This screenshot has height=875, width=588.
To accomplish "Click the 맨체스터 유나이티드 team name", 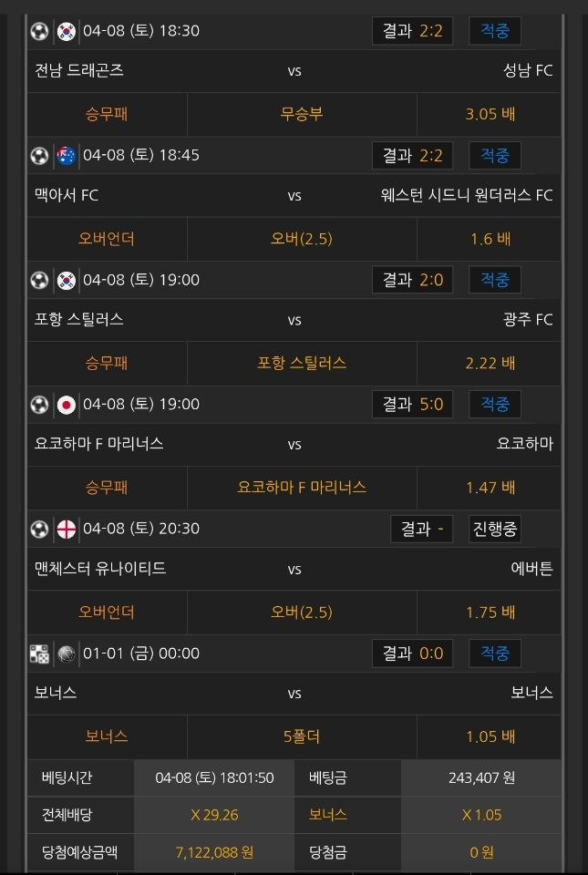I will [100, 569].
